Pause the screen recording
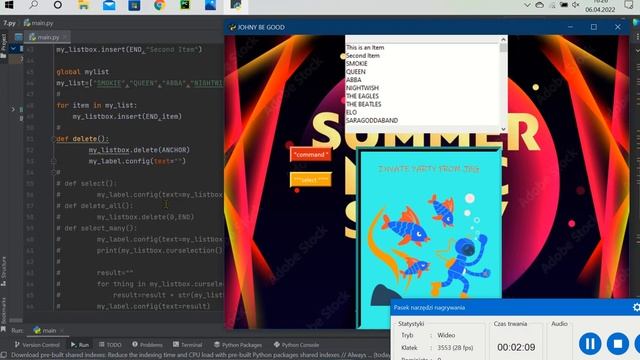 [590, 344]
